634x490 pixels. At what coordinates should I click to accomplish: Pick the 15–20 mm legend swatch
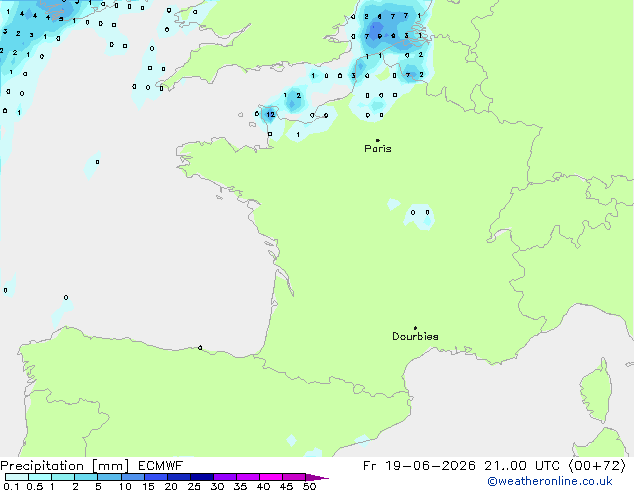pos(156,477)
